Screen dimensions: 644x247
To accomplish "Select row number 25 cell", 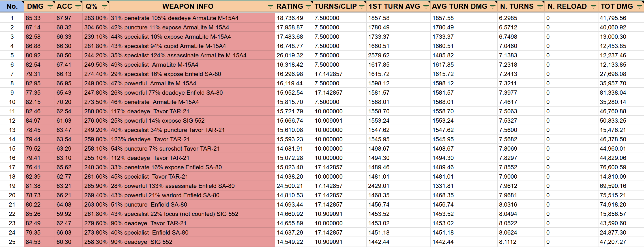I will tap(12, 242).
